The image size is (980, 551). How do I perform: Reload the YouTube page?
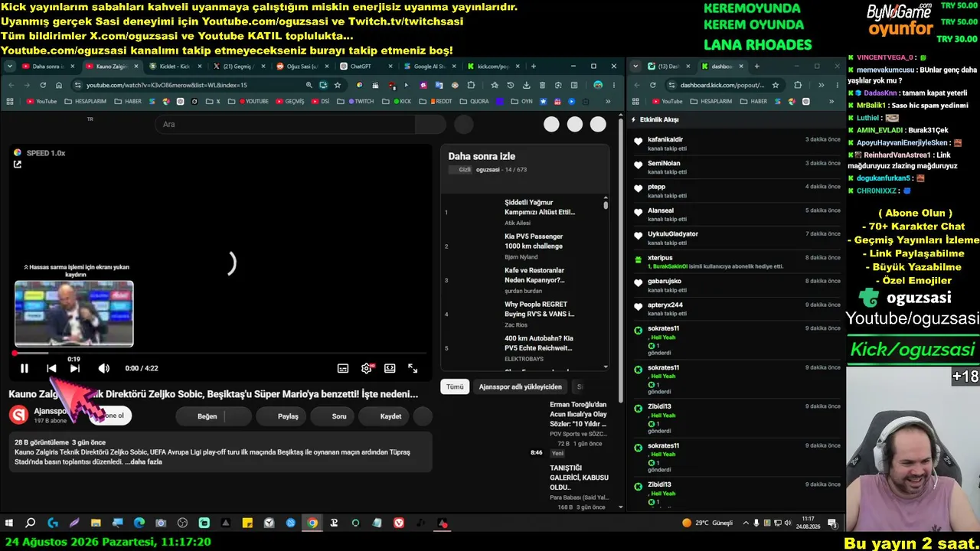pos(43,85)
